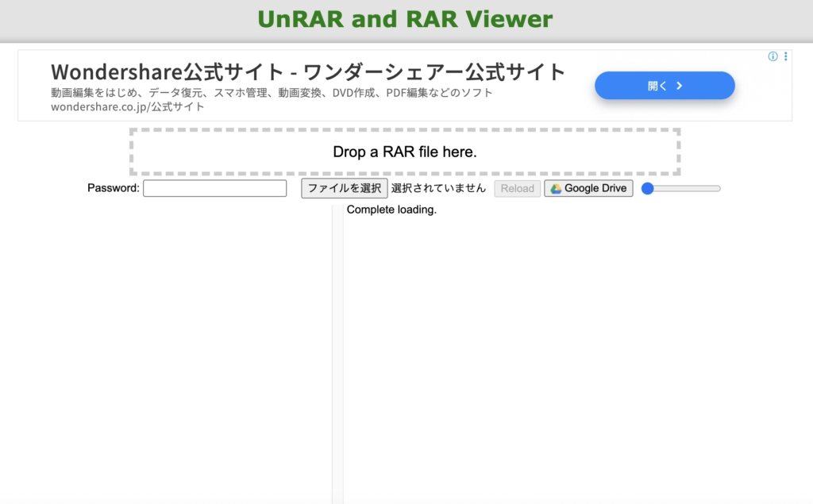The image size is (813, 504).
Task: Click the 'Drop a RAR file here' zone
Action: click(x=405, y=152)
